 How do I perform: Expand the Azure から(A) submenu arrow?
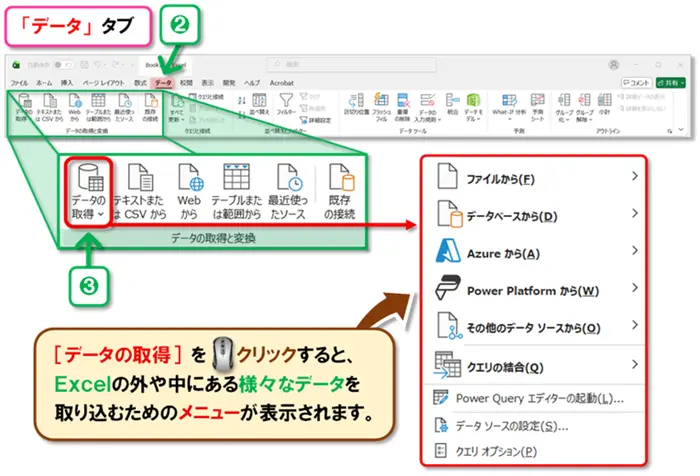point(635,251)
